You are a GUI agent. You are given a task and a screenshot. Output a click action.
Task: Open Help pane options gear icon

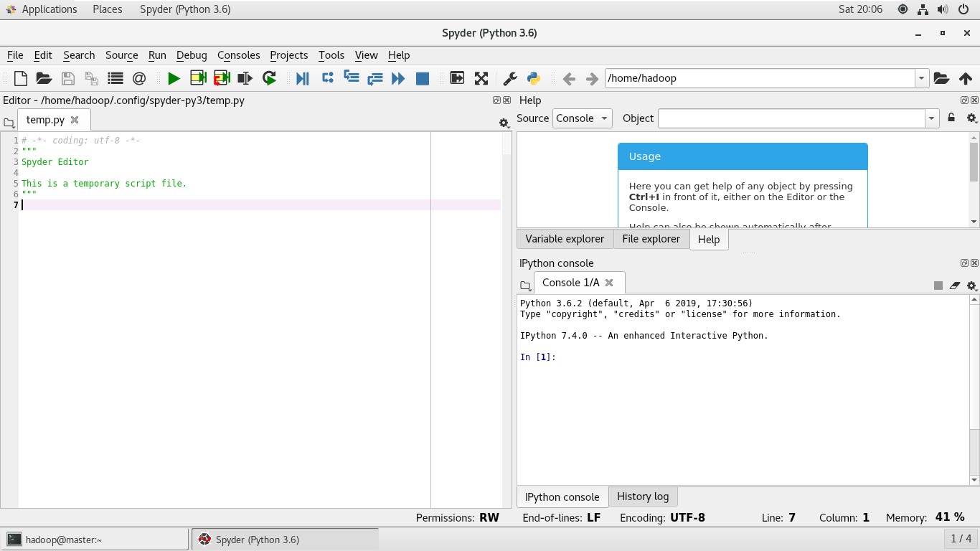971,118
